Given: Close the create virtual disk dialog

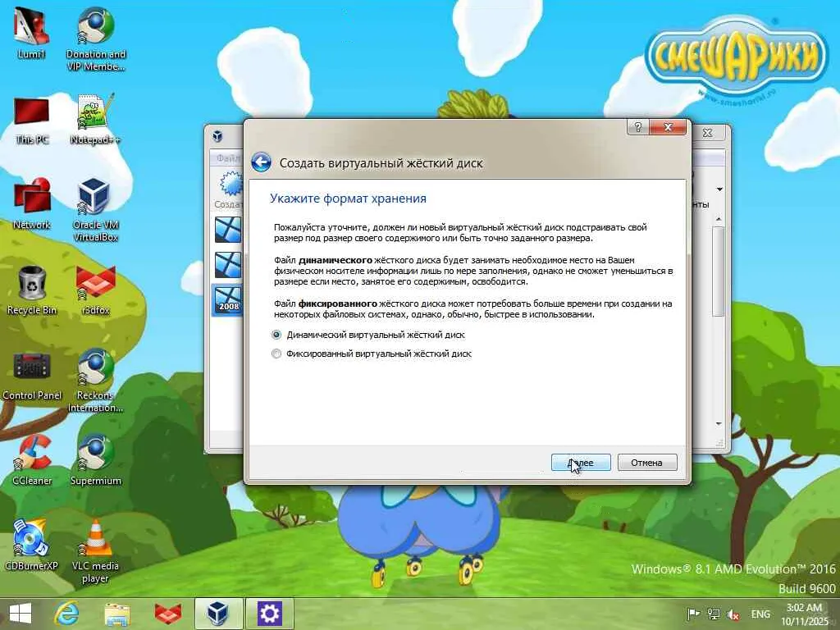Looking at the screenshot, I should [x=668, y=127].
